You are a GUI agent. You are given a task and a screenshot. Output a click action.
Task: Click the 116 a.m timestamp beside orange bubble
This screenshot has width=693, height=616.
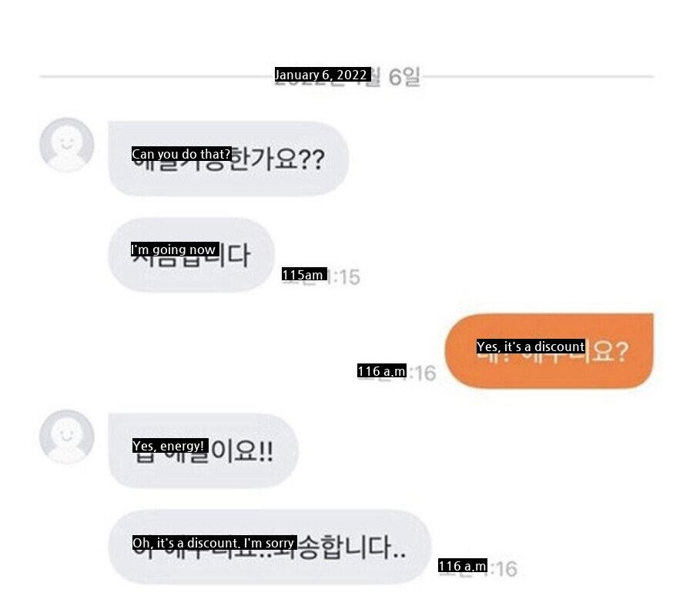coord(397,372)
